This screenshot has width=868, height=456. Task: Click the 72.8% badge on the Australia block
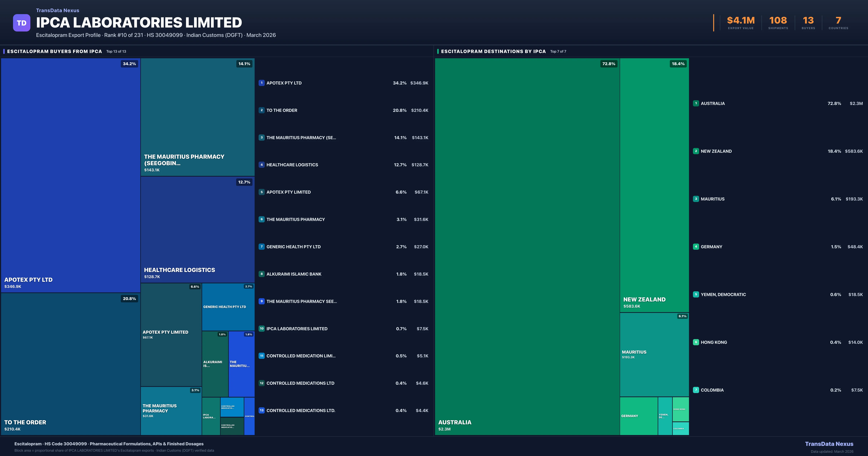tap(609, 64)
